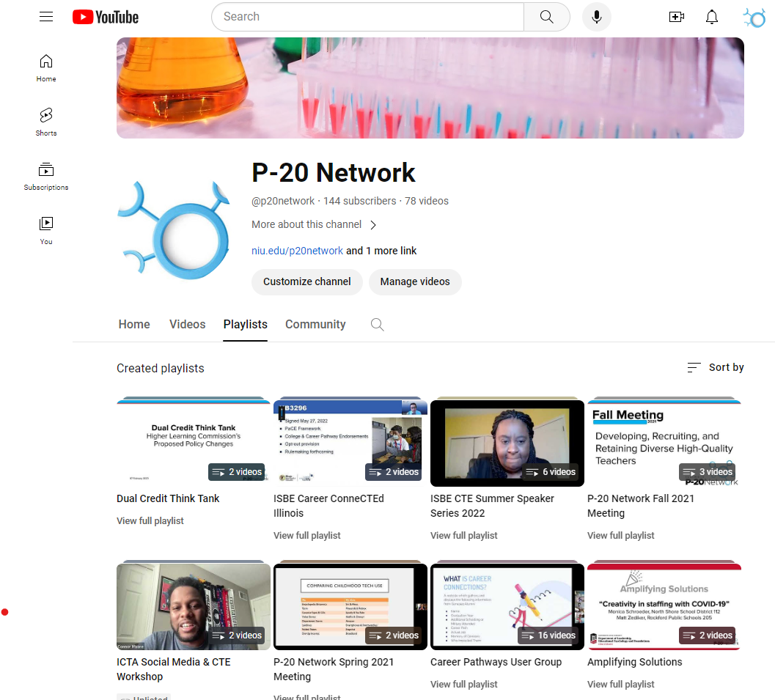Open the Sort by dropdown
This screenshot has height=700, width=775.
click(715, 367)
